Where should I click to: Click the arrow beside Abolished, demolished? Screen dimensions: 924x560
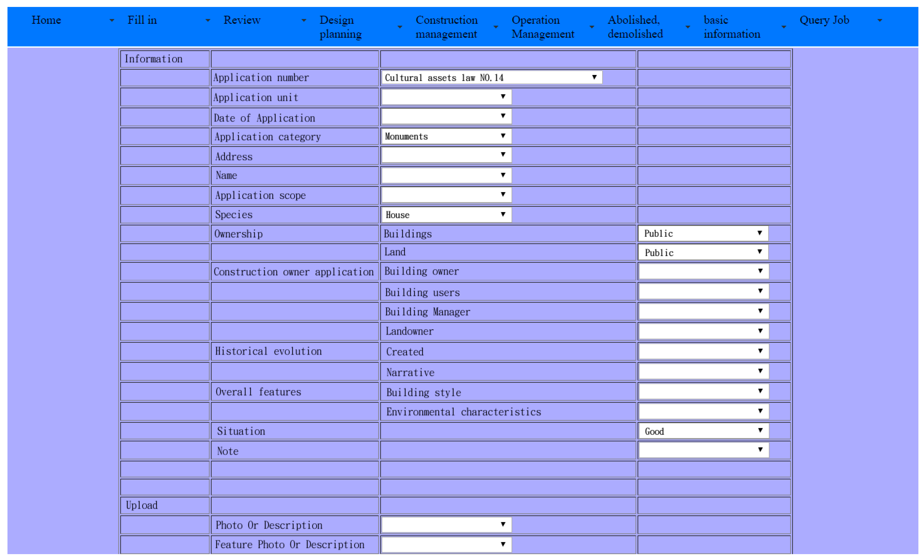688,27
